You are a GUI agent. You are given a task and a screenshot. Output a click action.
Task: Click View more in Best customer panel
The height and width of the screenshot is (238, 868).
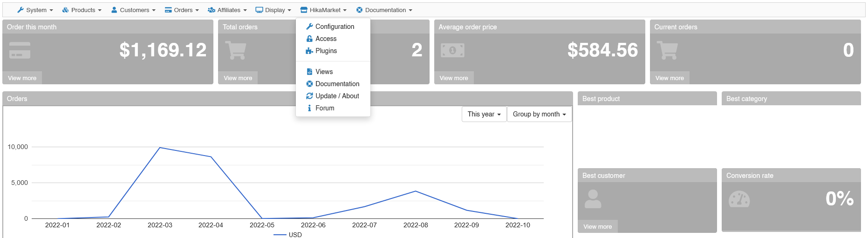pos(597,226)
